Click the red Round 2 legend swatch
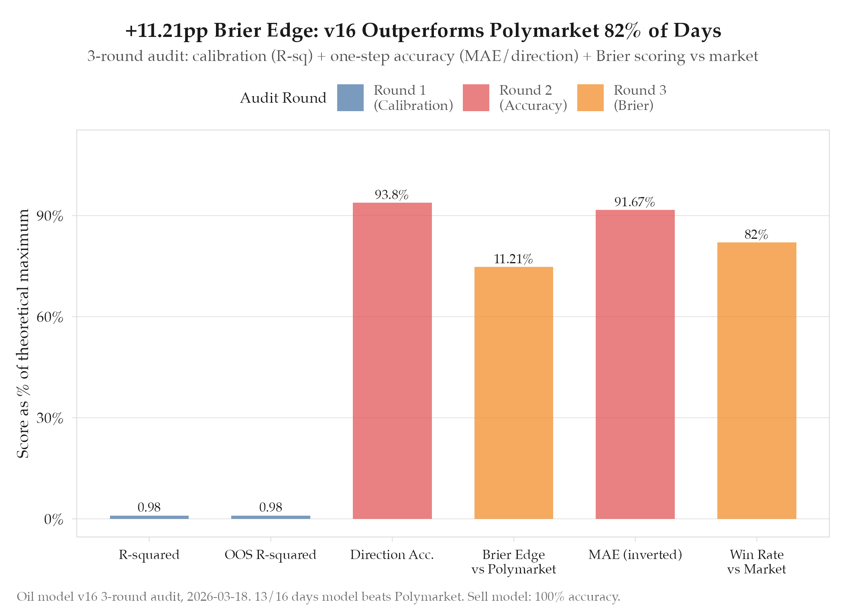Image resolution: width=853 pixels, height=616 pixels. pos(476,98)
